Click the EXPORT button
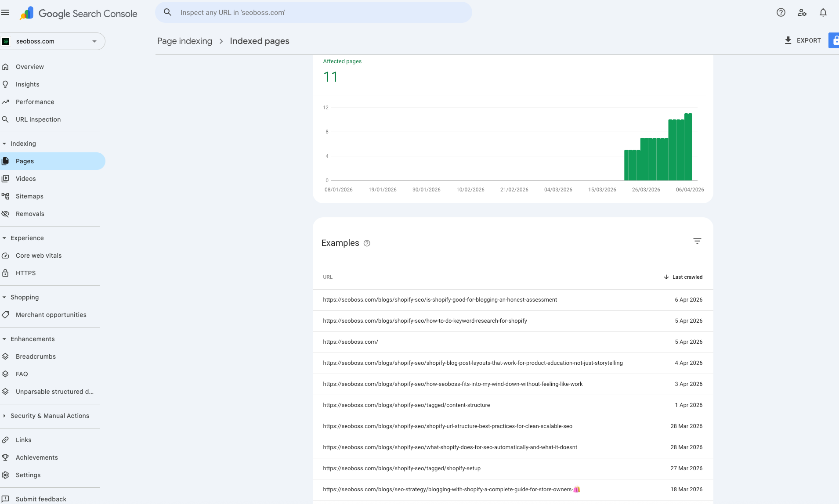 (803, 40)
